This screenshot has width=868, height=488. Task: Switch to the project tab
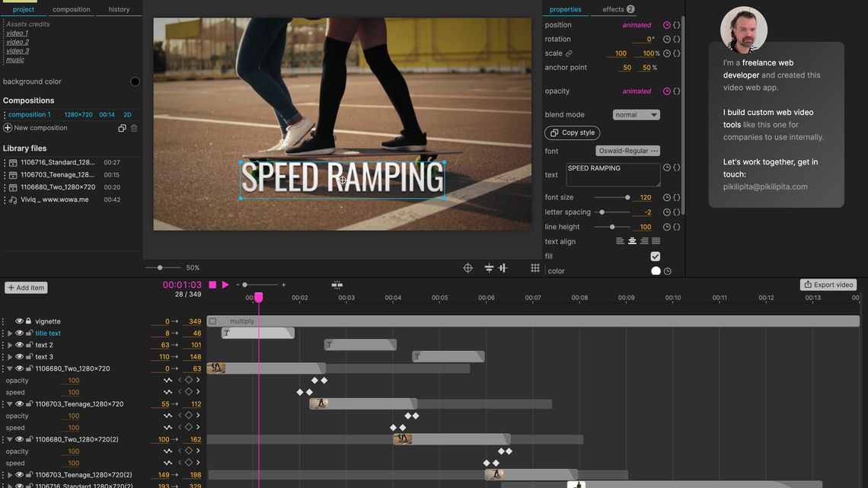click(x=24, y=9)
